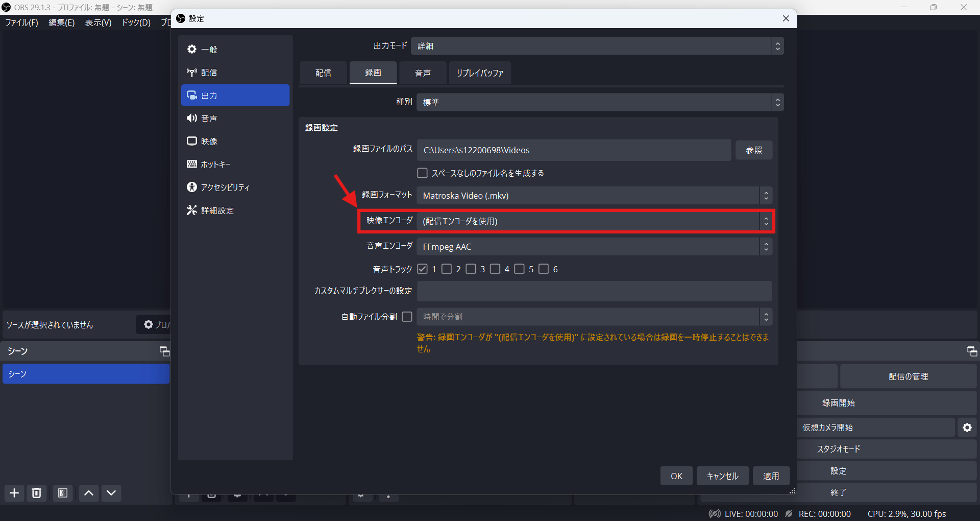Switch to the 配信 output tab
The width and height of the screenshot is (980, 521).
click(323, 73)
